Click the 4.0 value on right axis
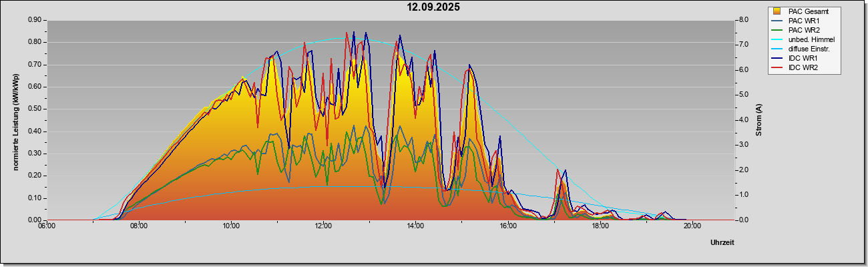The height and width of the screenshot is (267, 868). click(743, 120)
